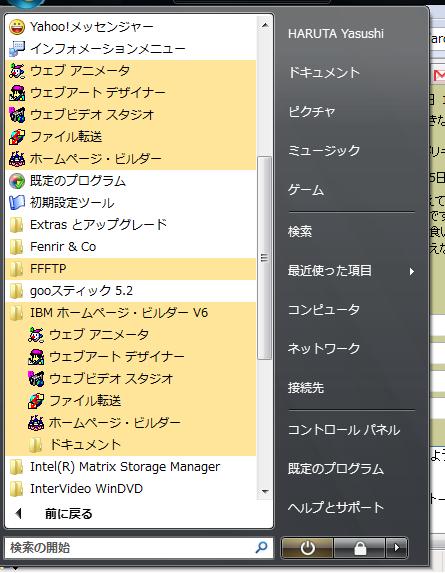Open 既定のプログラム in right pane

336,468
